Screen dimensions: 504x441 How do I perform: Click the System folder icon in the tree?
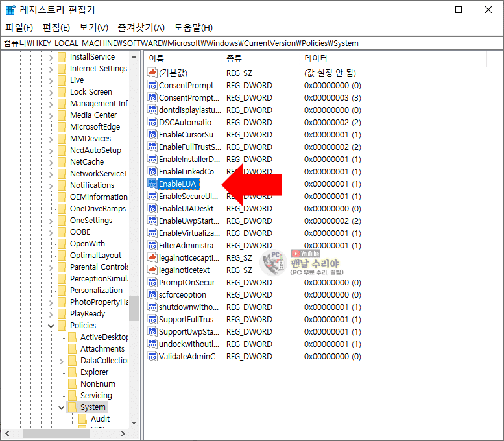pos(73,407)
